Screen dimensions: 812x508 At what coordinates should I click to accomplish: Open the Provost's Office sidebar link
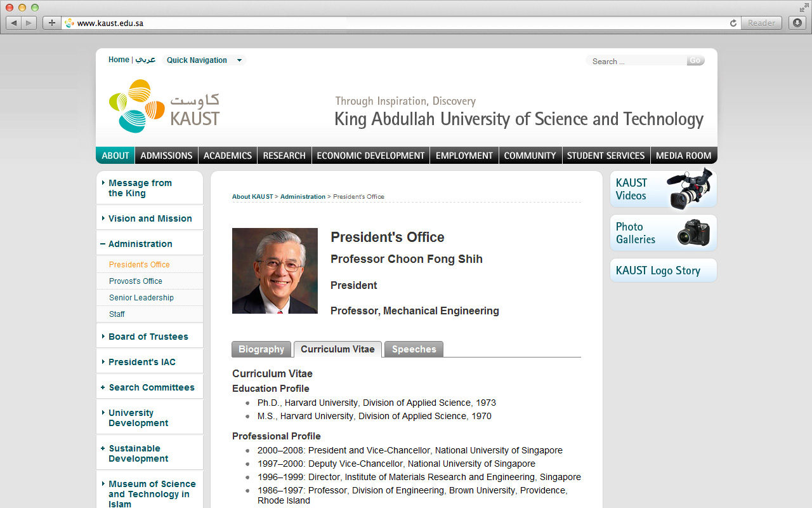(x=136, y=281)
